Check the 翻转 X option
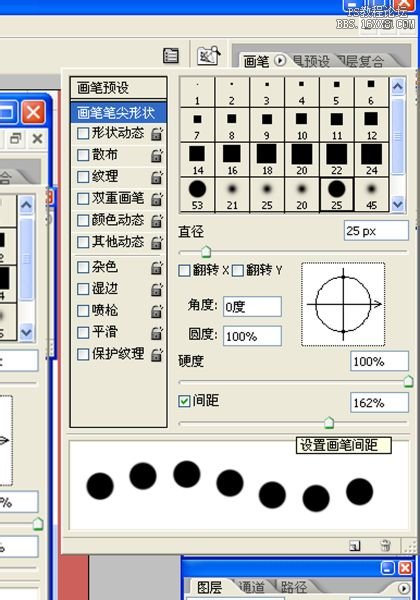This screenshot has width=420, height=600. pyautogui.click(x=184, y=271)
